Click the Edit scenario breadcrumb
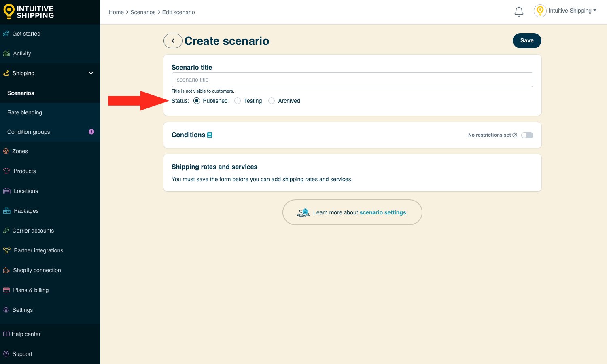Screen dimensions: 607x364 point(178,12)
